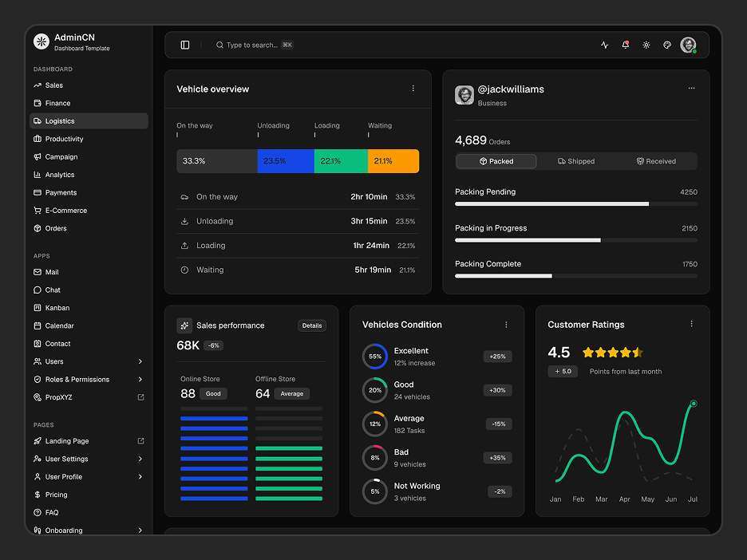Image resolution: width=747 pixels, height=560 pixels.
Task: Open the theme palette icon
Action: tap(667, 45)
